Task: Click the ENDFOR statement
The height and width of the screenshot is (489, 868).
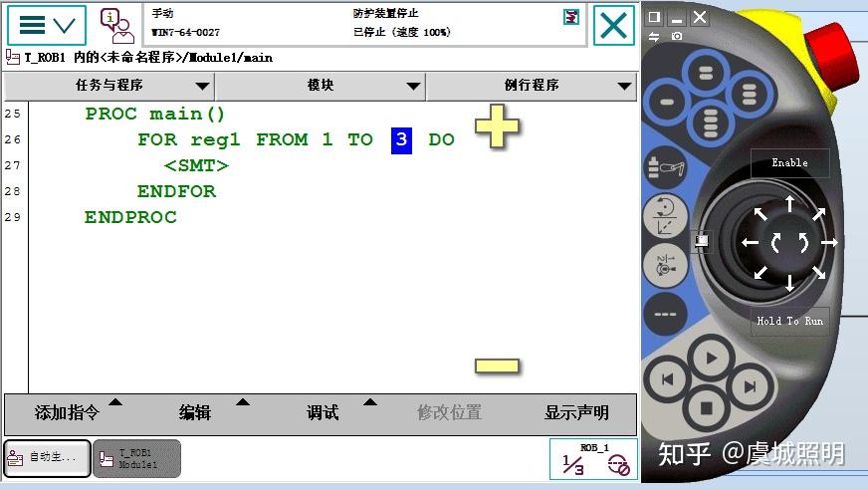Action: (176, 191)
